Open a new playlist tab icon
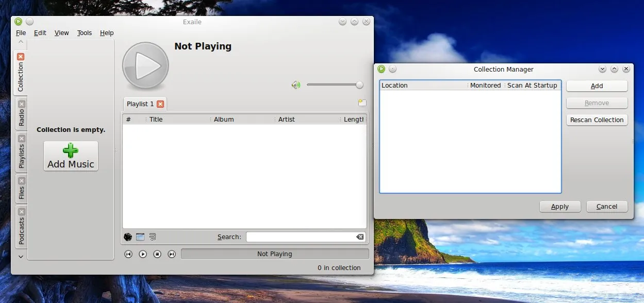 [x=362, y=103]
